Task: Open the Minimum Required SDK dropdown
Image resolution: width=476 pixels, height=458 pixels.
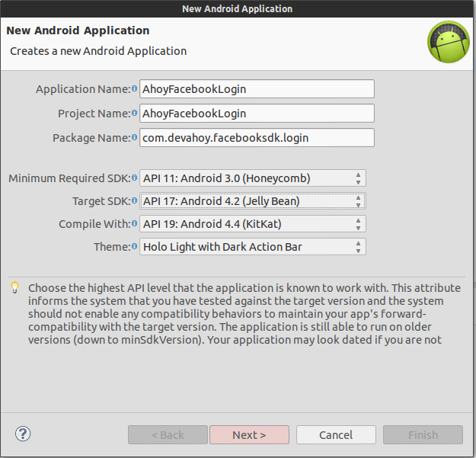Action: (x=253, y=178)
